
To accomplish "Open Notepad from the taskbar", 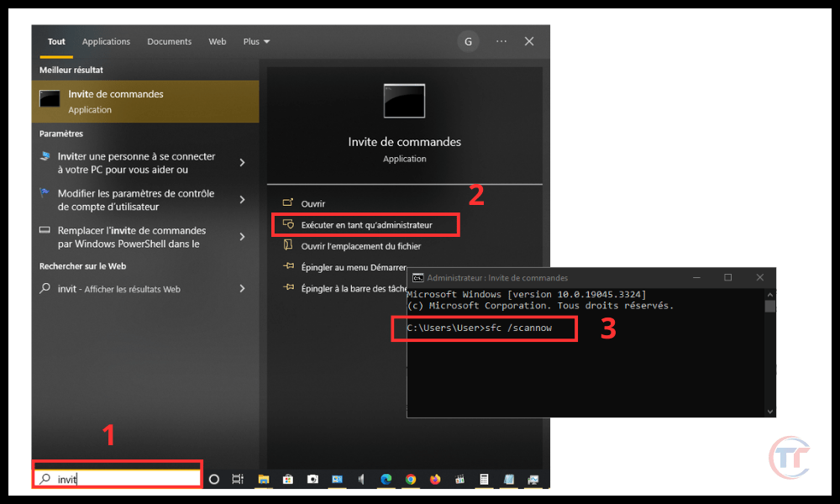I will click(x=509, y=480).
